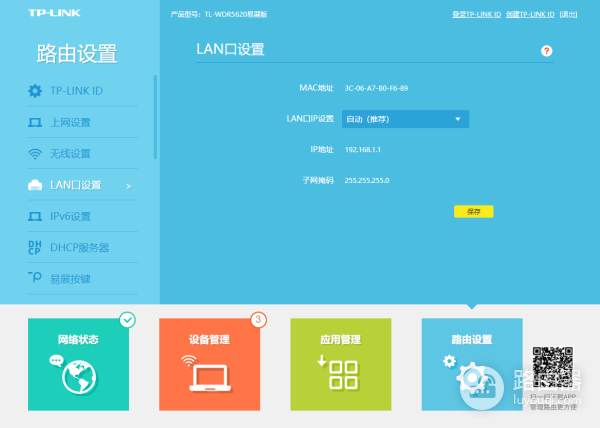Open the red help question mark
Screen dimensions: 600x428
546,50
